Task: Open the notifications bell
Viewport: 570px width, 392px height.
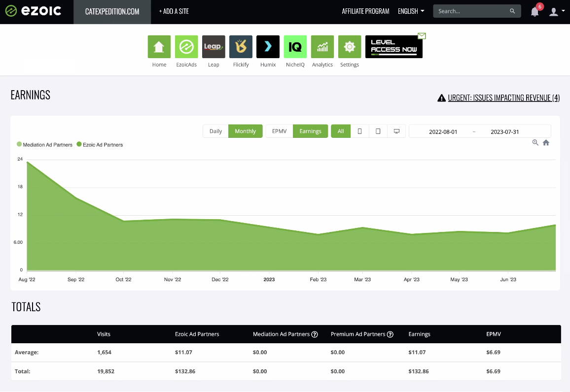Action: click(534, 12)
